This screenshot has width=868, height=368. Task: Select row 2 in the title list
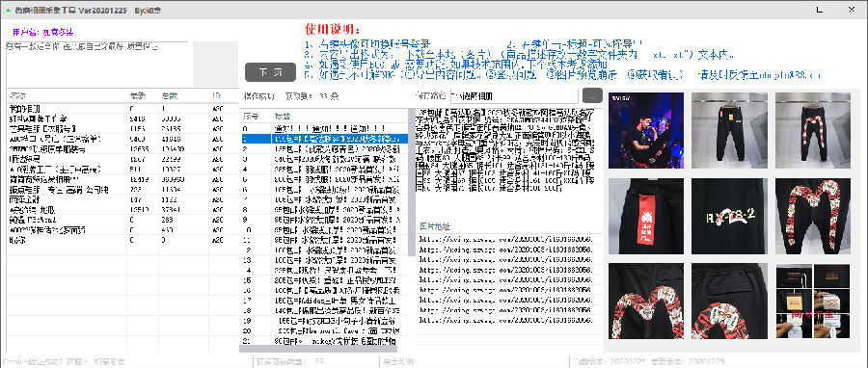(x=324, y=149)
